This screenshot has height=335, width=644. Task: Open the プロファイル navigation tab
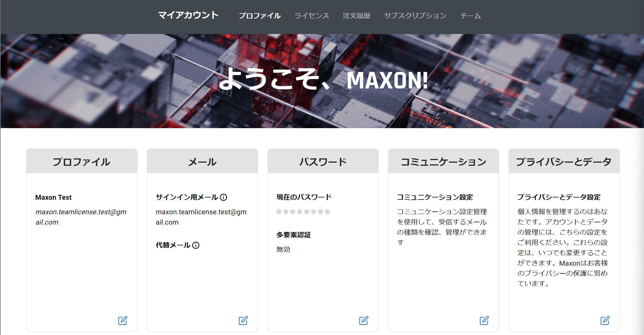pos(260,16)
